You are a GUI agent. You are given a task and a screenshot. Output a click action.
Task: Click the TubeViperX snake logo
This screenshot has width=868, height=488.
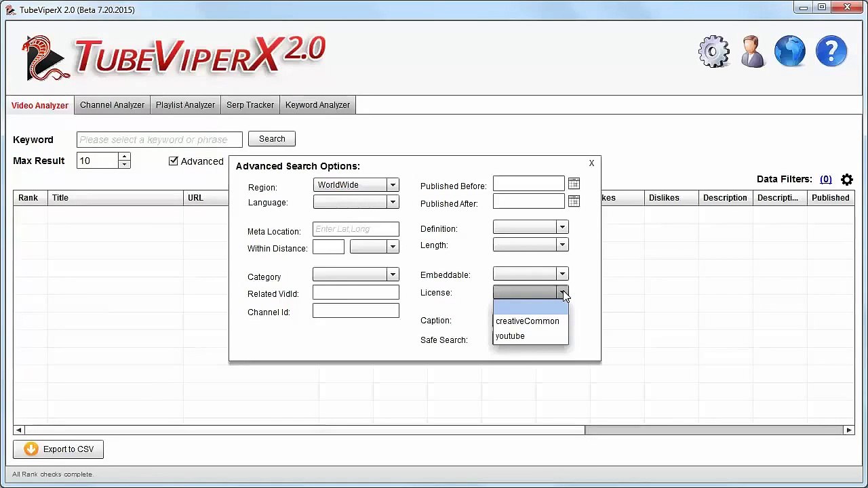46,58
